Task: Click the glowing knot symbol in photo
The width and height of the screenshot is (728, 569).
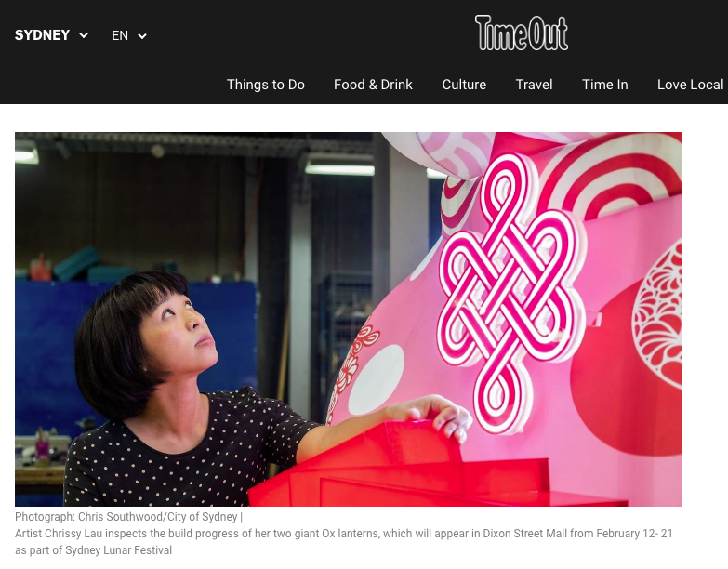Action: 511,294
